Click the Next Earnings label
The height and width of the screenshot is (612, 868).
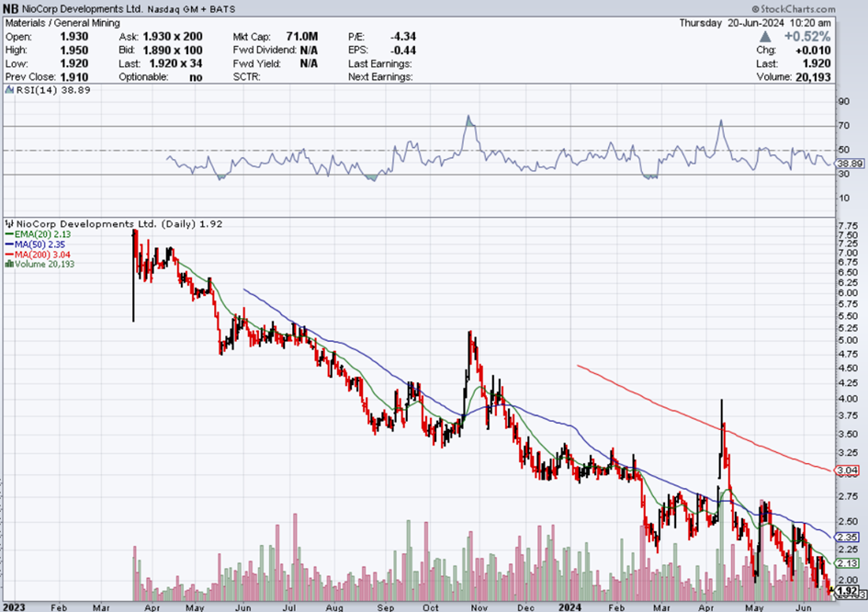click(x=380, y=77)
